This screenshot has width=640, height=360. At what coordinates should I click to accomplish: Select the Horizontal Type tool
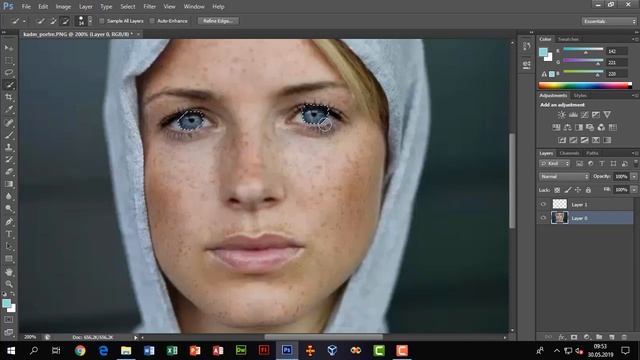click(x=9, y=234)
